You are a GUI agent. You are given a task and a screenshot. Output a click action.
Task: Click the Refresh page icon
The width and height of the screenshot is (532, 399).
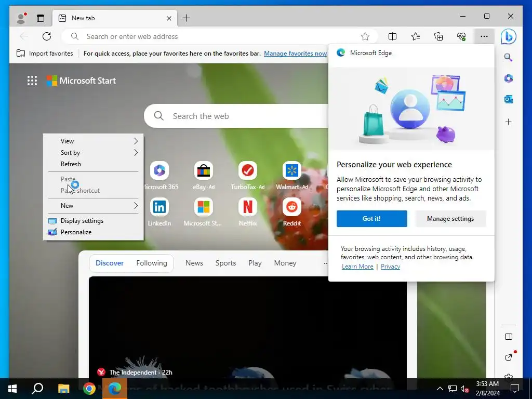click(47, 36)
